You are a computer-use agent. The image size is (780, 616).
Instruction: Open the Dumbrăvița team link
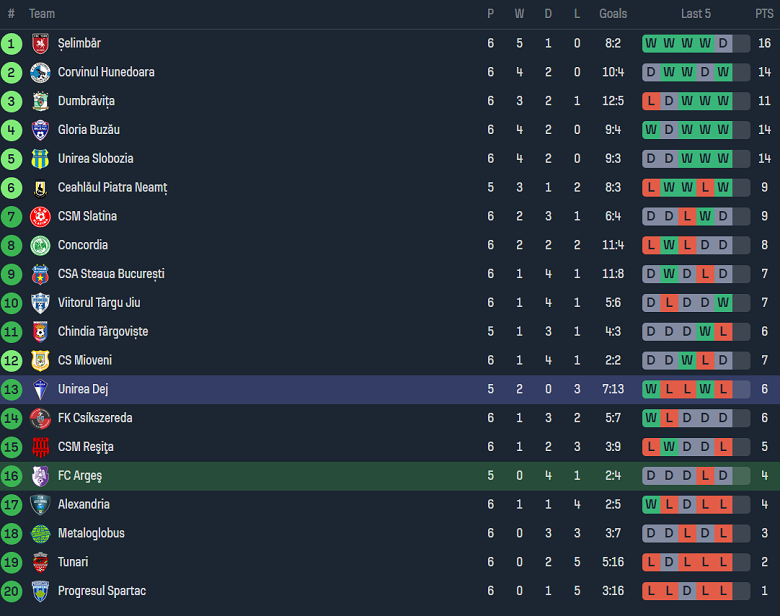[x=86, y=101]
